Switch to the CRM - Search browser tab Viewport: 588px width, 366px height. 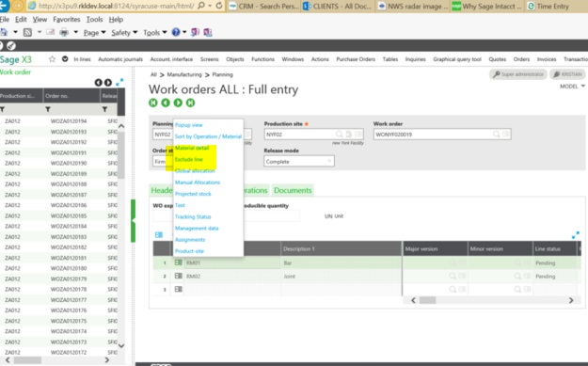click(264, 6)
